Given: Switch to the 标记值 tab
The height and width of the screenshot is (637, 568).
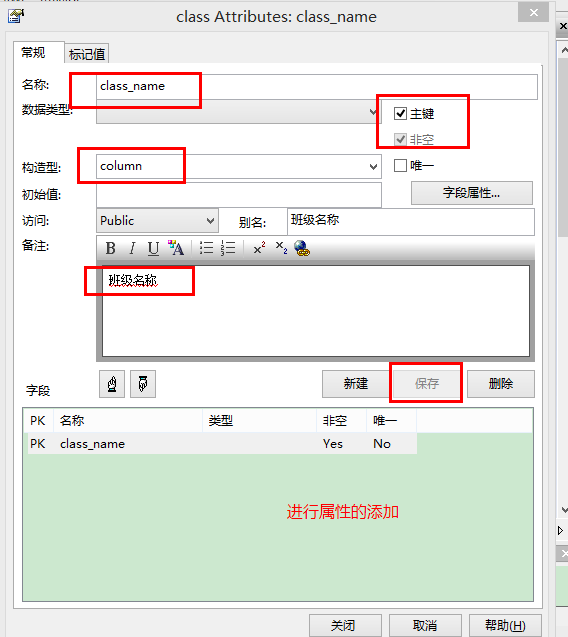Looking at the screenshot, I should [x=87, y=54].
